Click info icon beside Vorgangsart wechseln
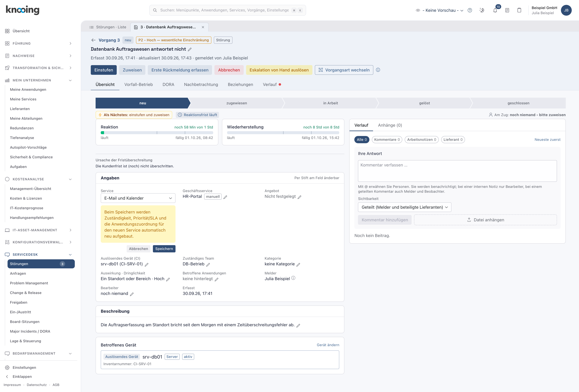This screenshot has height=392, width=579. [378, 70]
